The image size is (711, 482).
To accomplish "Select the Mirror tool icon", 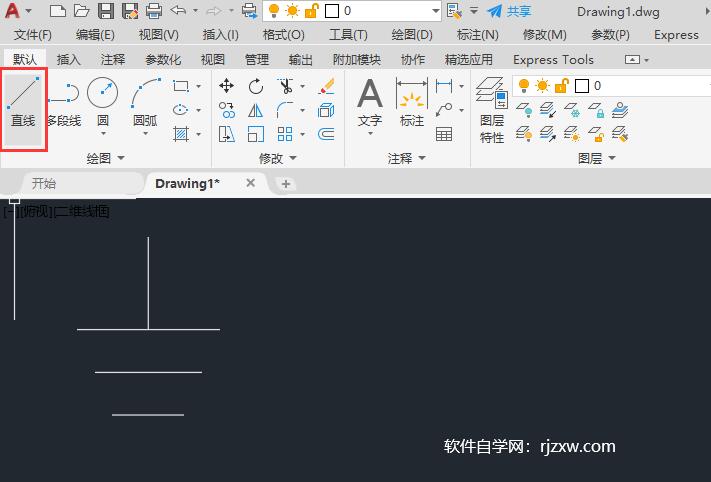I will pyautogui.click(x=255, y=110).
